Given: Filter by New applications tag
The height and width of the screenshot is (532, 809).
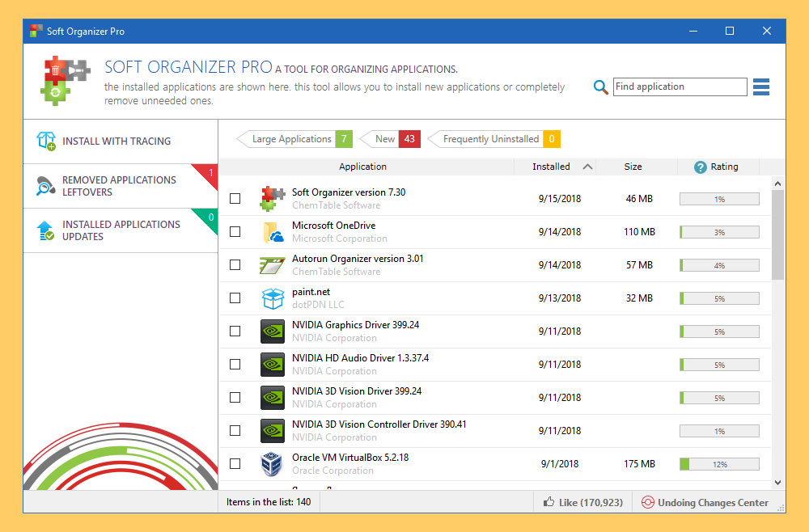Looking at the screenshot, I should (x=390, y=139).
